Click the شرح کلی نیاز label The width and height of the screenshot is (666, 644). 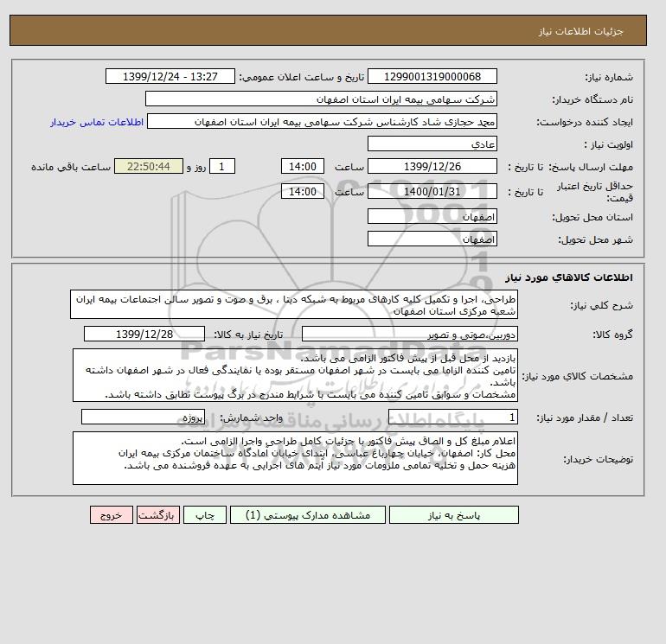pos(601,305)
